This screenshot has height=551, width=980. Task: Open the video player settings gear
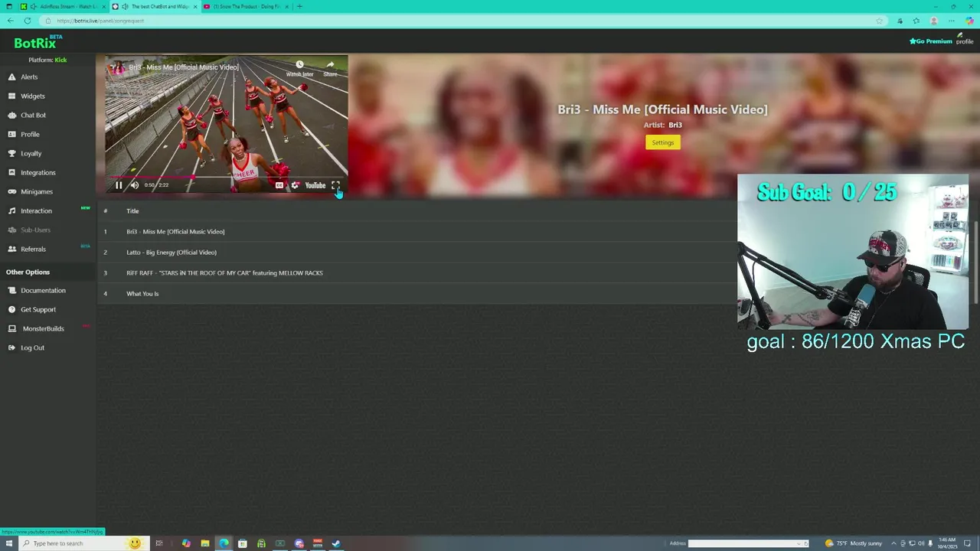click(x=295, y=185)
